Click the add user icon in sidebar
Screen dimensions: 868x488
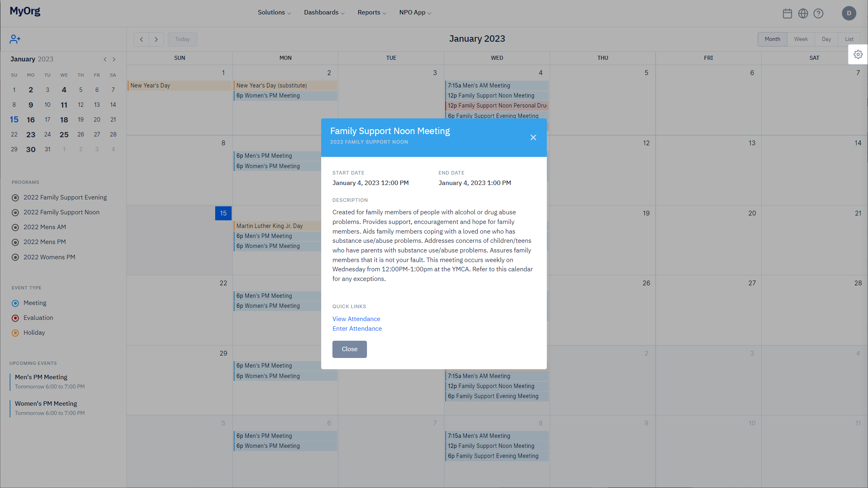(15, 39)
